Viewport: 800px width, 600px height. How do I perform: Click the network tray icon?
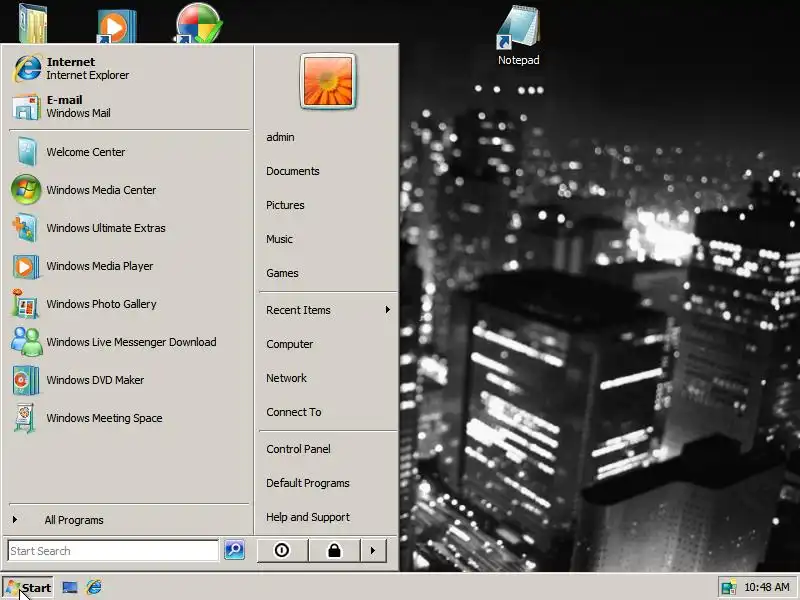coord(729,587)
